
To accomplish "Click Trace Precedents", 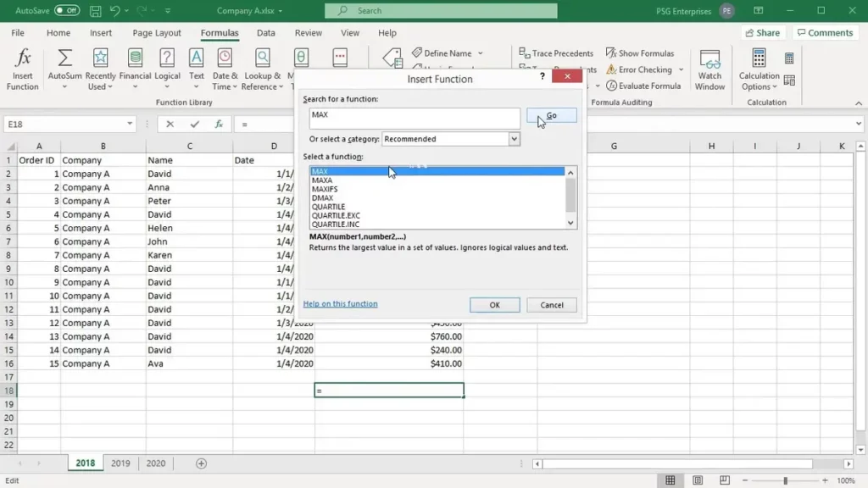I will 556,53.
